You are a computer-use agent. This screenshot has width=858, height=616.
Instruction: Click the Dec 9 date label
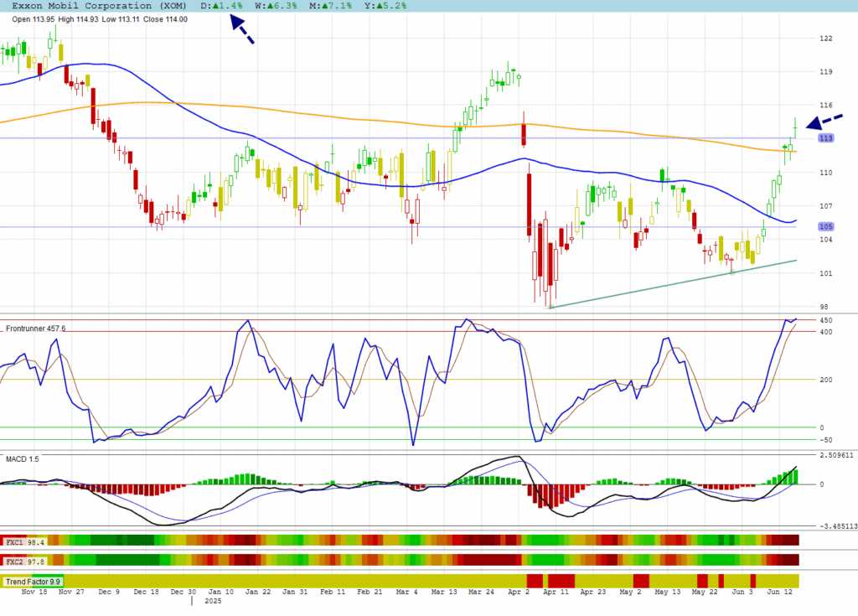(x=109, y=592)
